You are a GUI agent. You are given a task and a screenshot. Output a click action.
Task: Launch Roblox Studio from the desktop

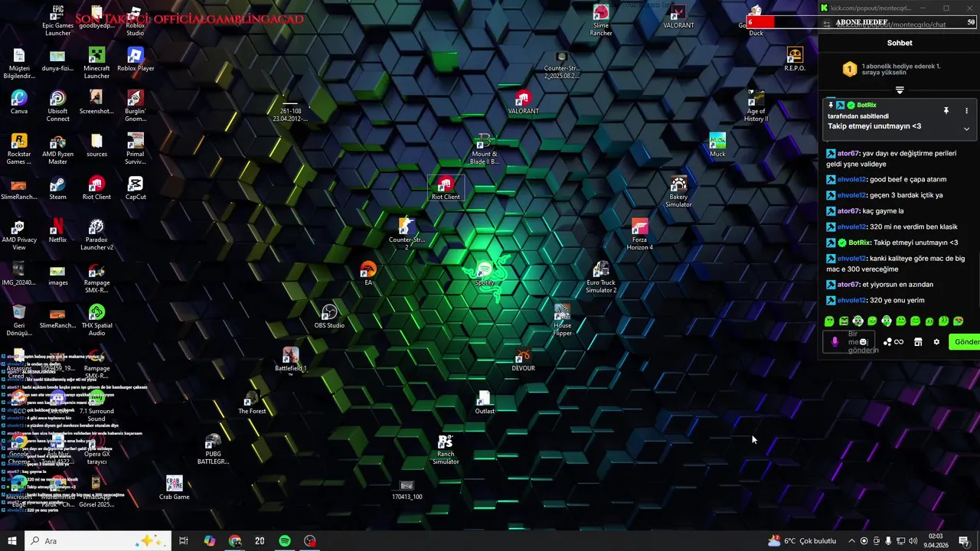click(x=135, y=21)
